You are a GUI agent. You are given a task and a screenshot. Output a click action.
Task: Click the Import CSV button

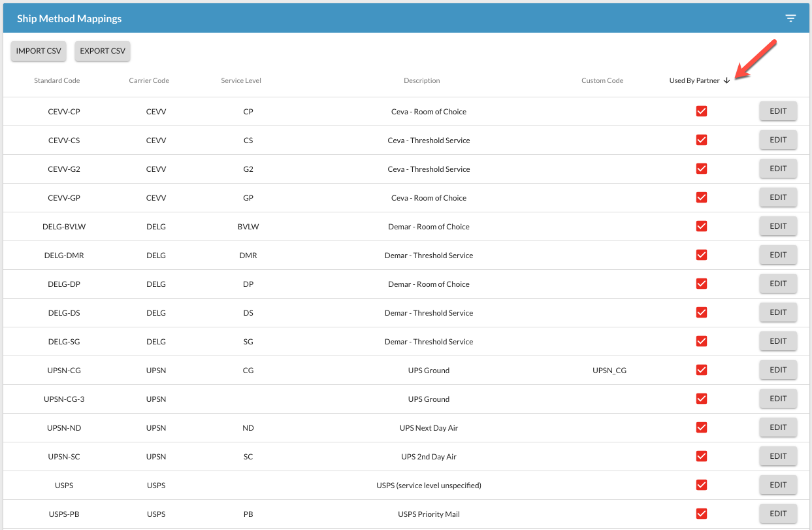click(x=39, y=51)
